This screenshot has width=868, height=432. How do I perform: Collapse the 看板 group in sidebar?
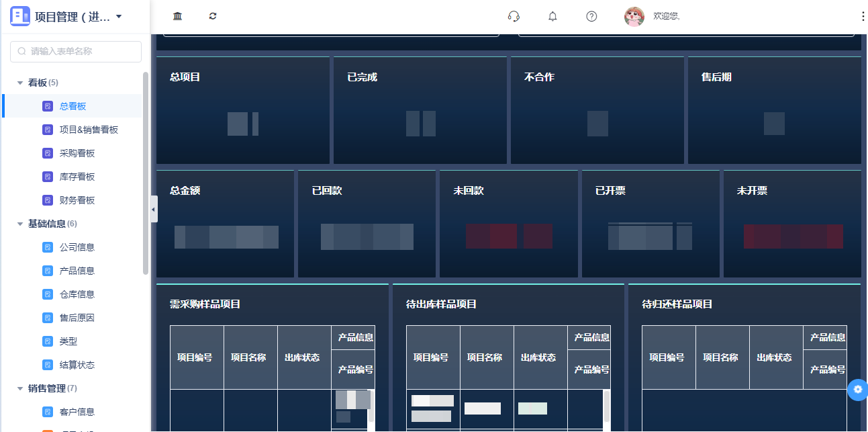20,83
